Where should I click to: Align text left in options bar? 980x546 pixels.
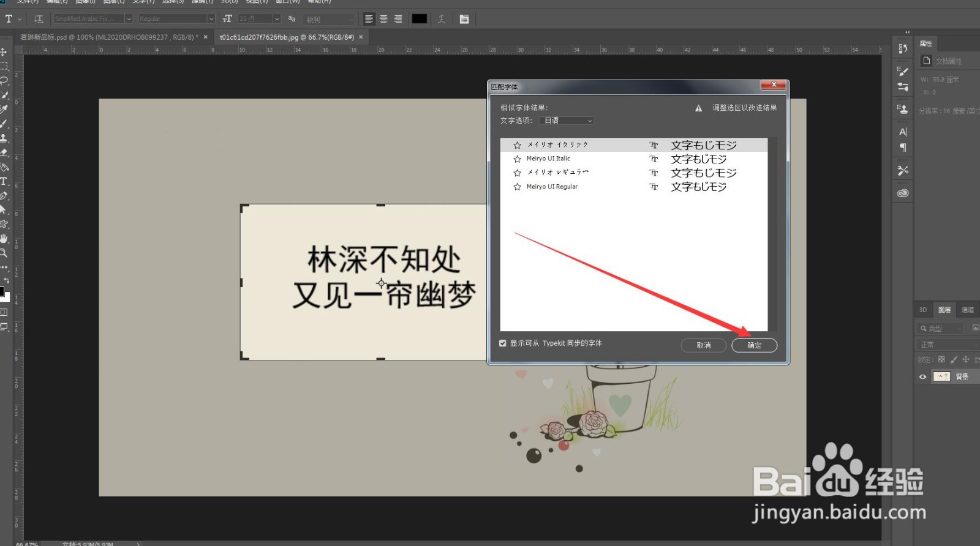tap(369, 19)
